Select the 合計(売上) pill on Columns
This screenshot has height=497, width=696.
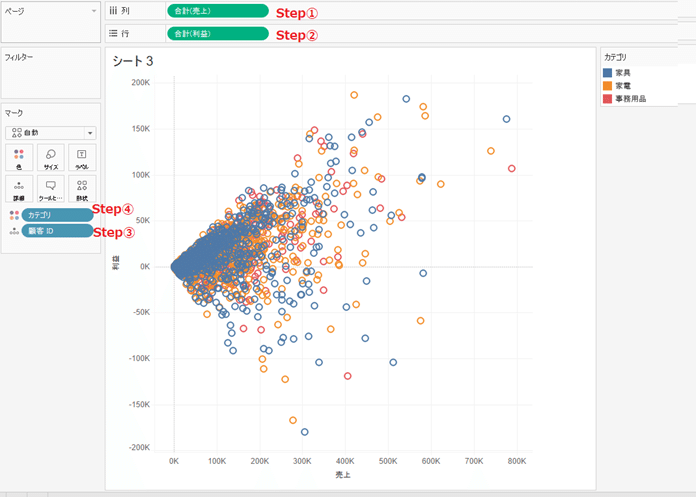point(218,11)
